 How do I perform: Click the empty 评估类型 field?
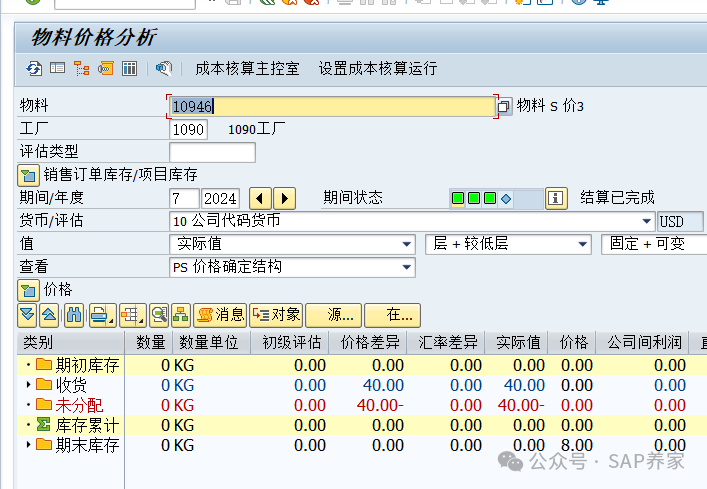(x=212, y=152)
